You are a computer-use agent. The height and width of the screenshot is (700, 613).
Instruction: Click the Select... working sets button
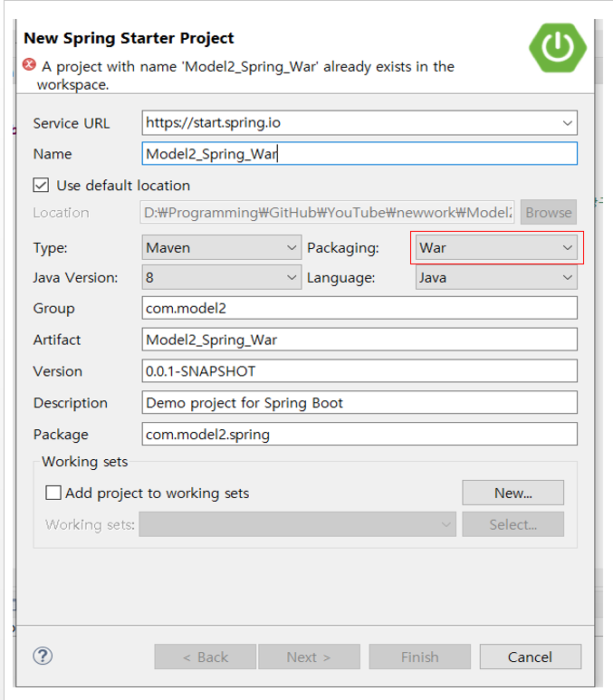(513, 524)
